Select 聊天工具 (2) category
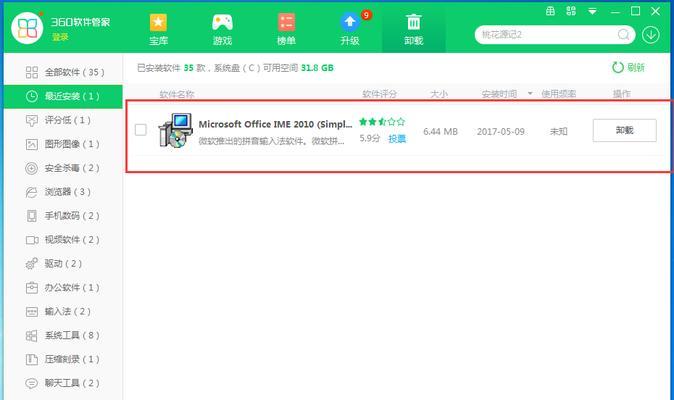The width and height of the screenshot is (674, 400). (64, 383)
